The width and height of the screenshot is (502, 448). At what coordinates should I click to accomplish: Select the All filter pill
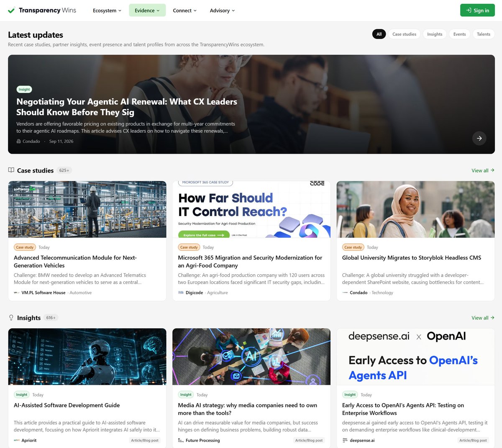point(379,34)
